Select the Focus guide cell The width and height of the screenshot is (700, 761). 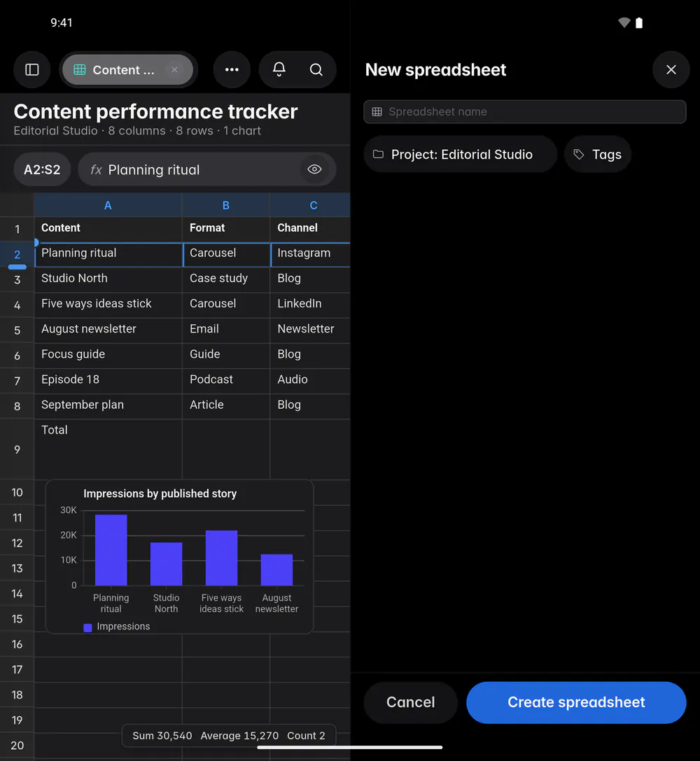point(108,354)
